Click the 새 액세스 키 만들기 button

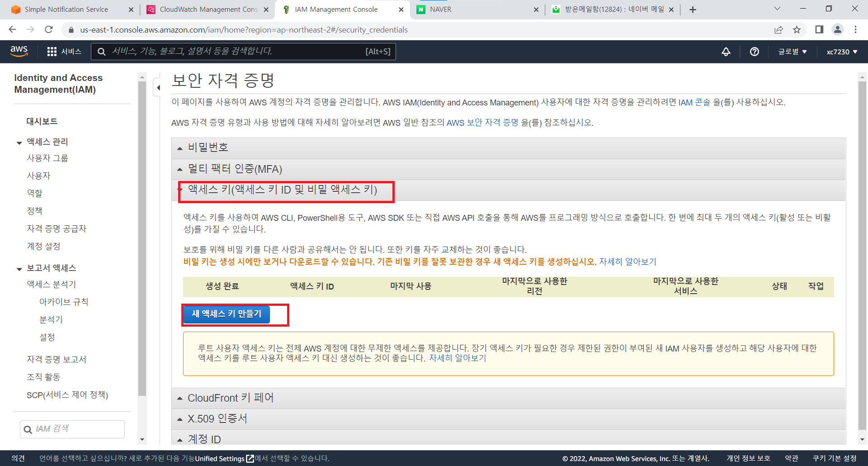coord(226,314)
